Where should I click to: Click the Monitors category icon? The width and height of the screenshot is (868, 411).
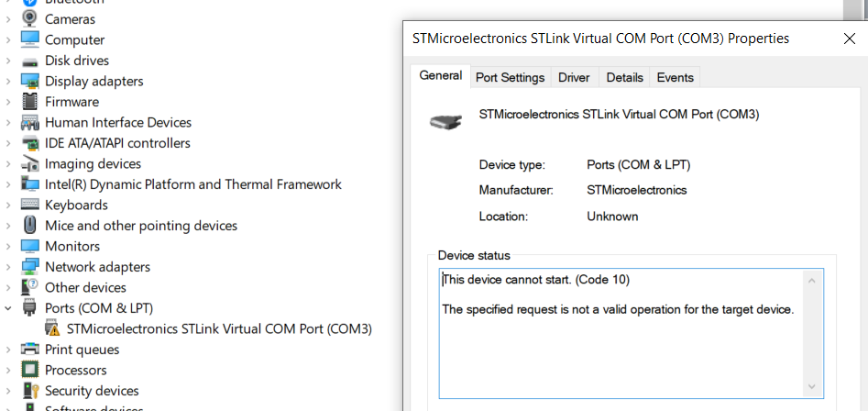point(30,246)
